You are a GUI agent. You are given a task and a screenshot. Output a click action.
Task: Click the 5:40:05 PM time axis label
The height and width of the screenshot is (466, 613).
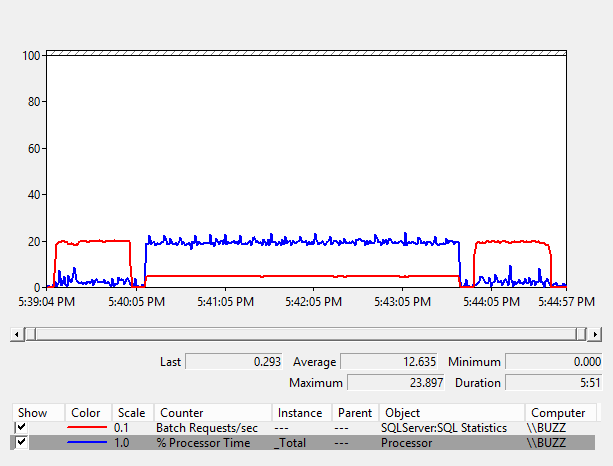[x=136, y=301]
